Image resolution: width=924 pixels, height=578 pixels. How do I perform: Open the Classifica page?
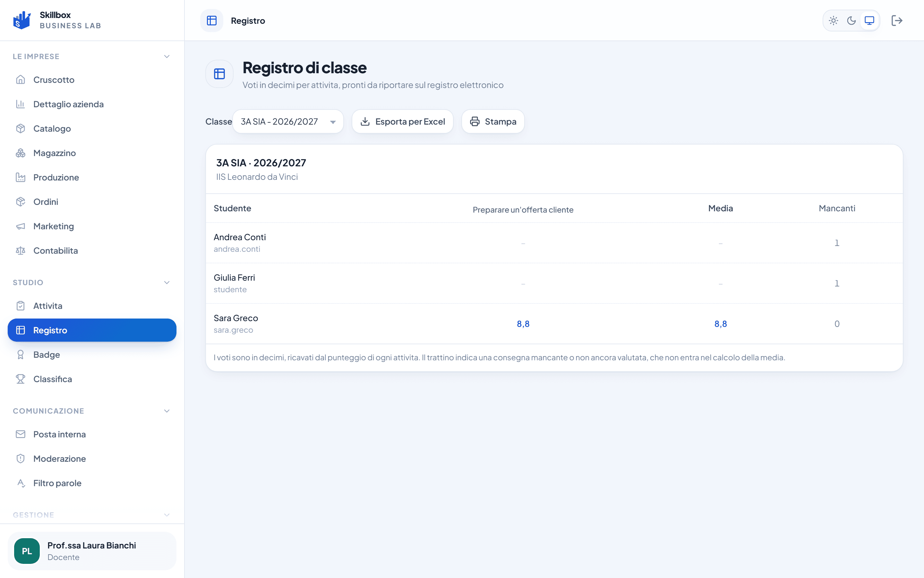[92, 379]
